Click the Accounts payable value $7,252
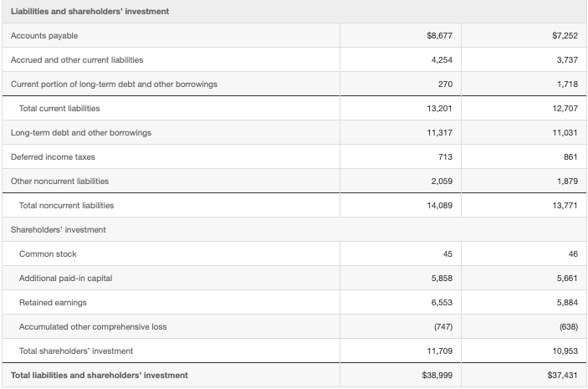The width and height of the screenshot is (588, 389). [x=565, y=36]
